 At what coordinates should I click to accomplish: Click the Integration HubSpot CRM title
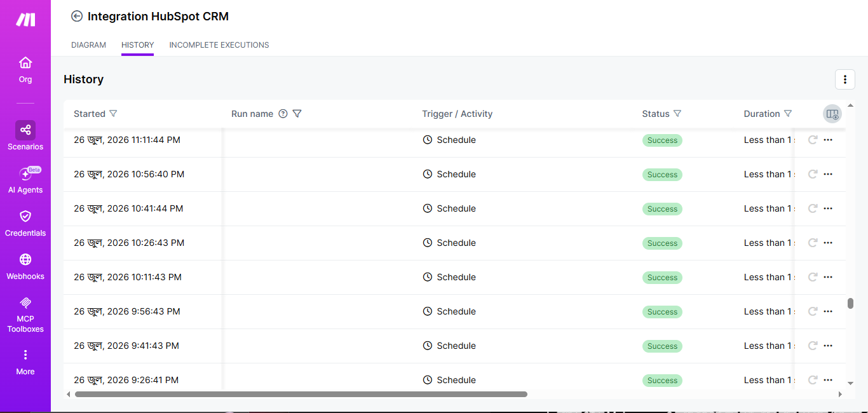(x=158, y=17)
